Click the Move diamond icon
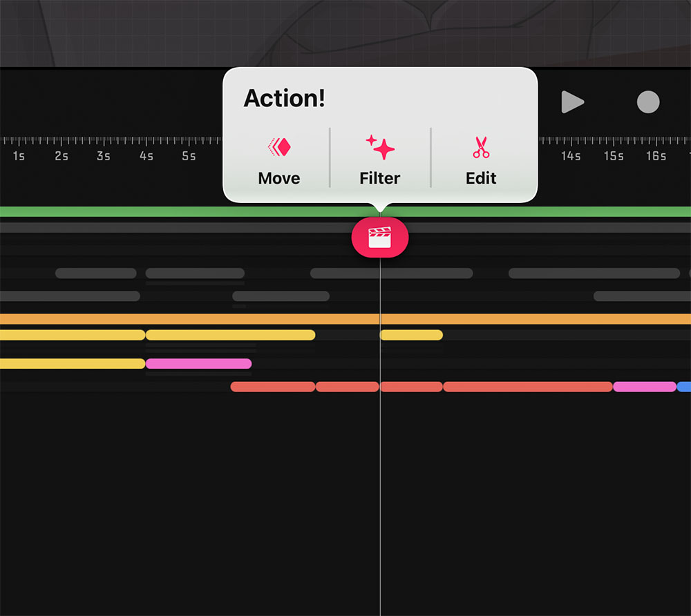 click(x=279, y=147)
